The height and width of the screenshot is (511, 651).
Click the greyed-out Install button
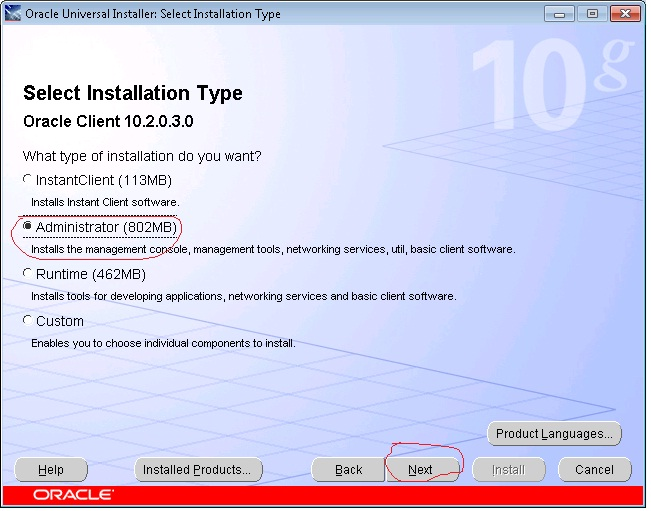511,472
